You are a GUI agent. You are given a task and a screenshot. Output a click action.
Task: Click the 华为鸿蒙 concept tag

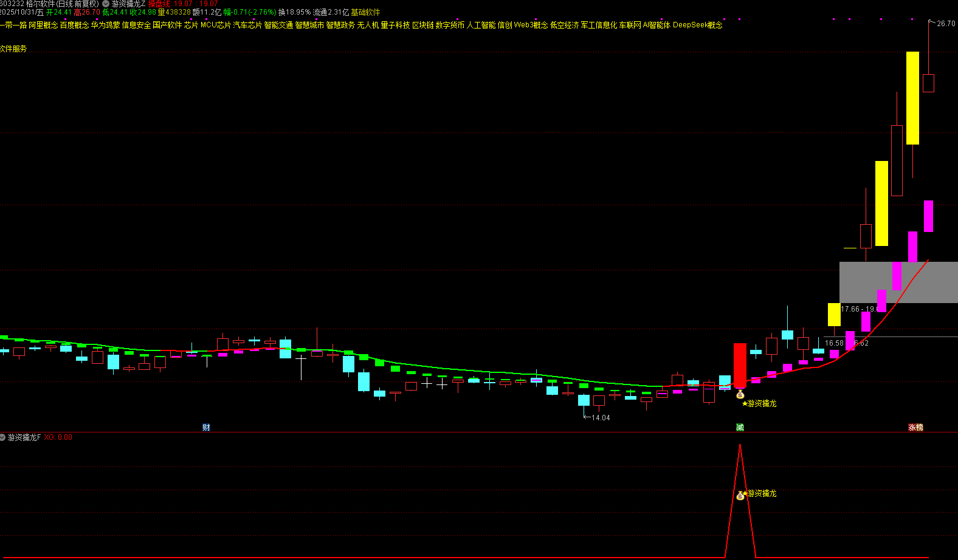[x=106, y=25]
